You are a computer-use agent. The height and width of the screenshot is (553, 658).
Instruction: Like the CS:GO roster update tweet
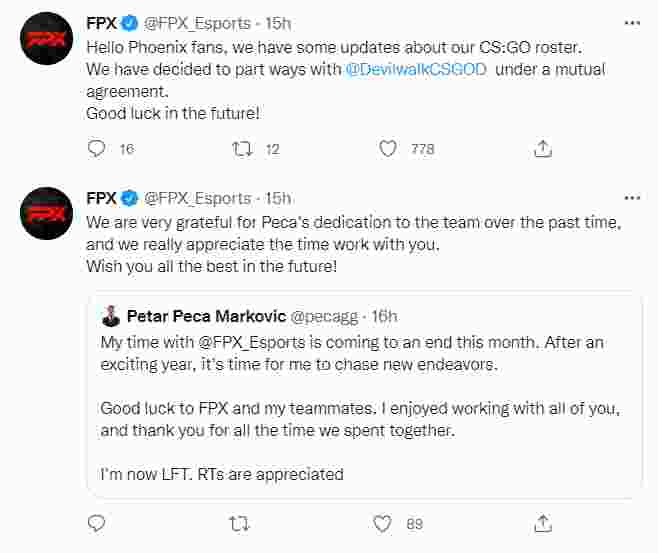pyautogui.click(x=389, y=148)
